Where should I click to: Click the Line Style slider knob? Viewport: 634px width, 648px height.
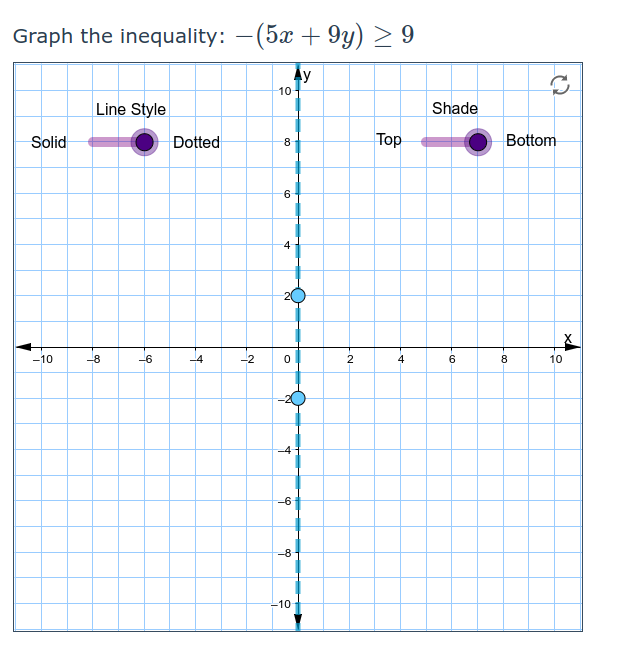click(145, 142)
